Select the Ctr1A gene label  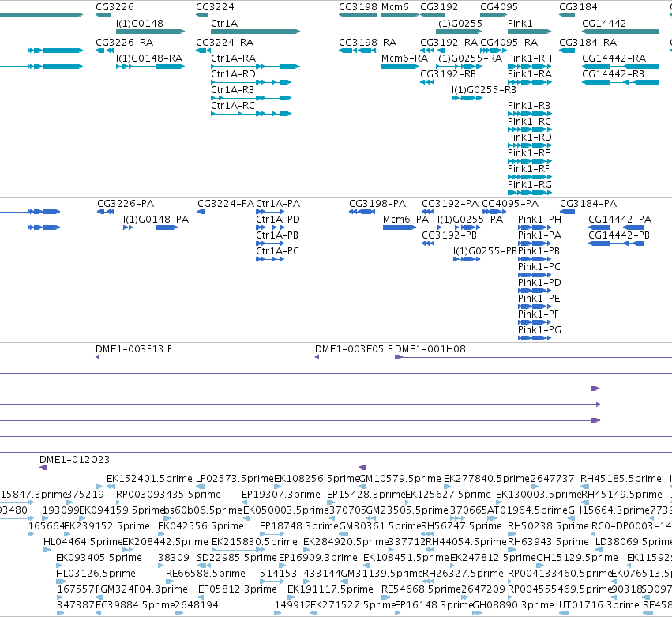[224, 23]
